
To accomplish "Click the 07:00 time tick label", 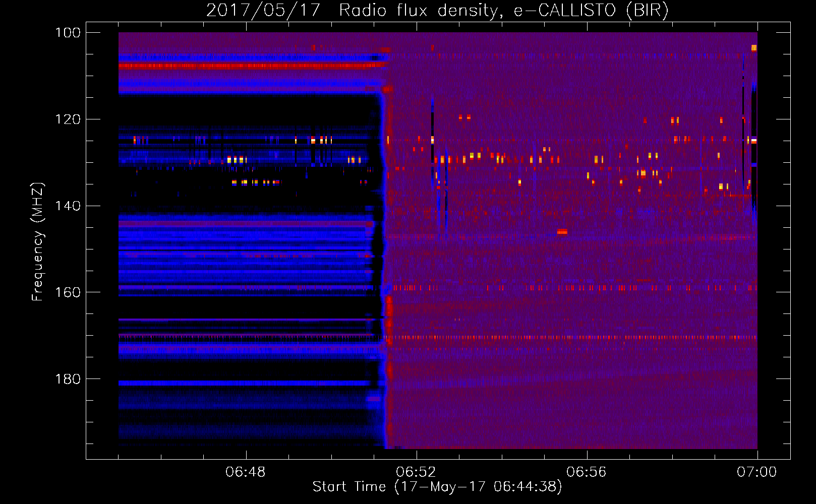I will click(757, 472).
